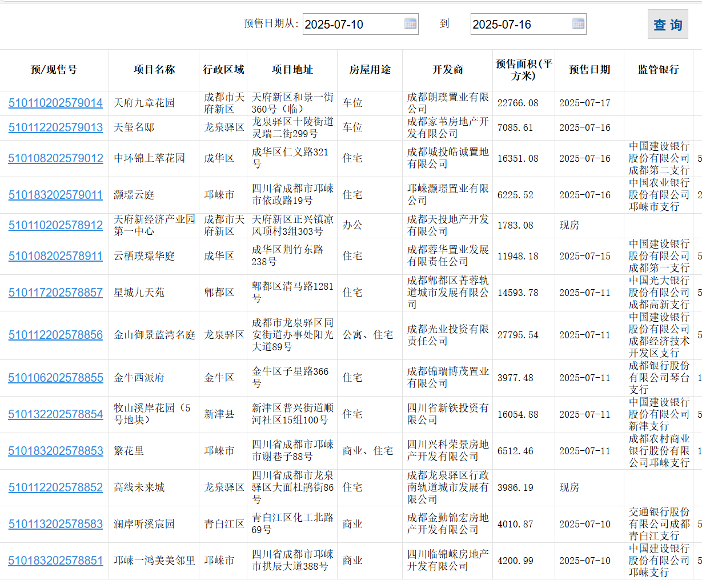Select project name 云栖璞璟华庭
This screenshot has height=588, width=702.
(144, 256)
